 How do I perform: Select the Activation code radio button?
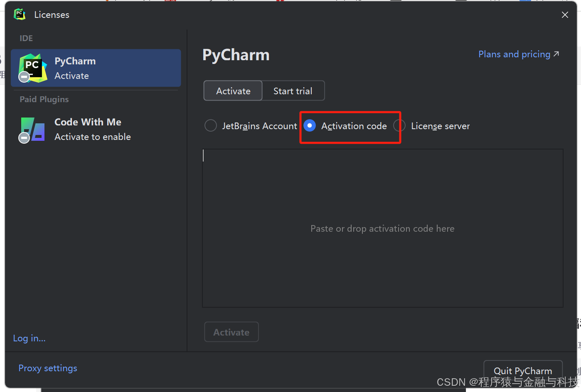click(310, 125)
